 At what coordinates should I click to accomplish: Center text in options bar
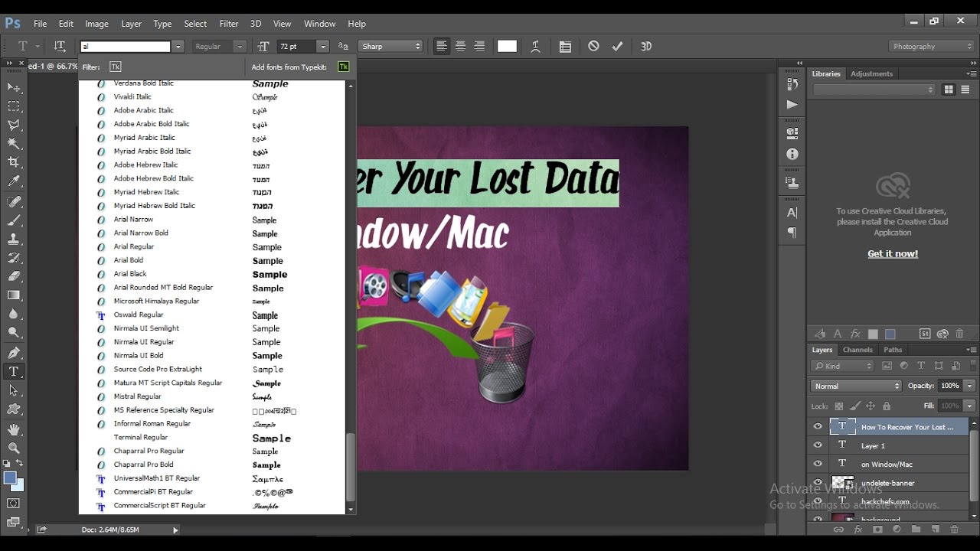[x=460, y=47]
